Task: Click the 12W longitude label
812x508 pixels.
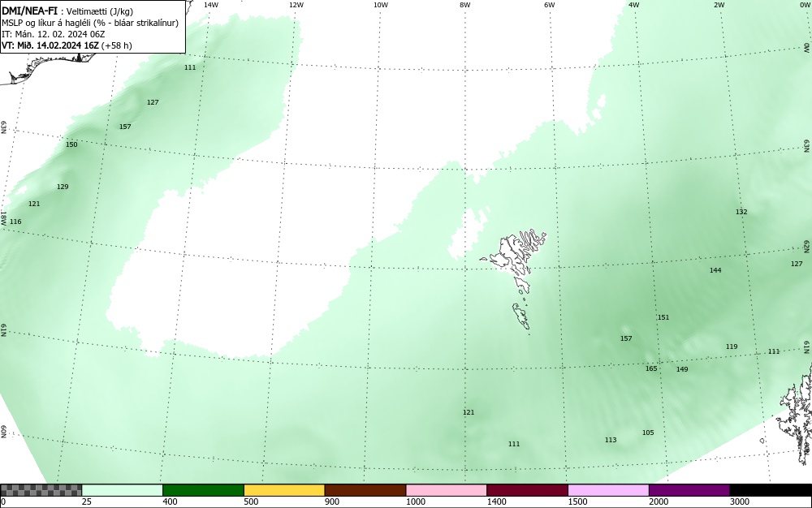Action: 296,5
